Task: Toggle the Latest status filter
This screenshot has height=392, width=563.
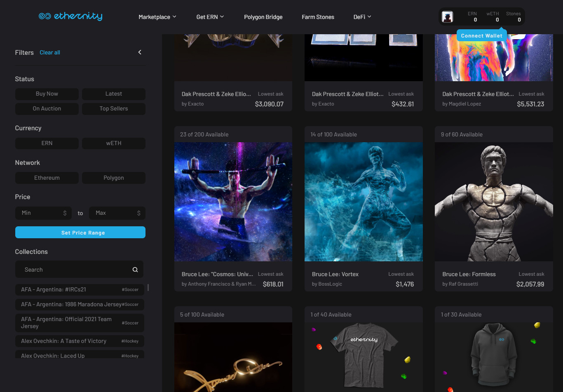Action: 114,94
